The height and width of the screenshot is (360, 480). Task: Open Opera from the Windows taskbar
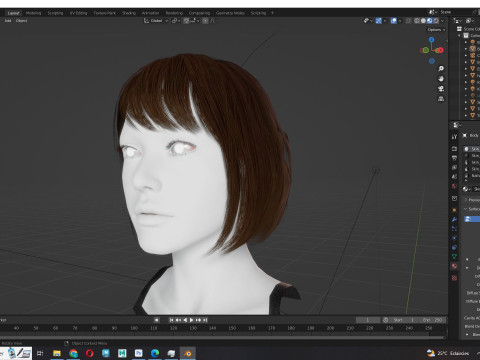click(x=89, y=353)
